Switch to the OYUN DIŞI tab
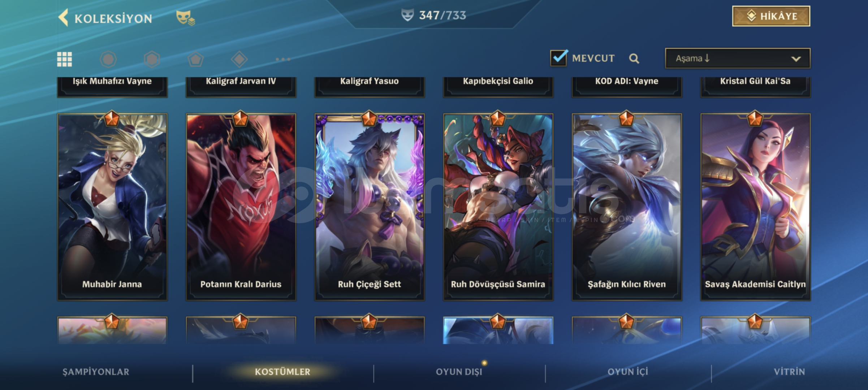The image size is (868, 390). [459, 372]
